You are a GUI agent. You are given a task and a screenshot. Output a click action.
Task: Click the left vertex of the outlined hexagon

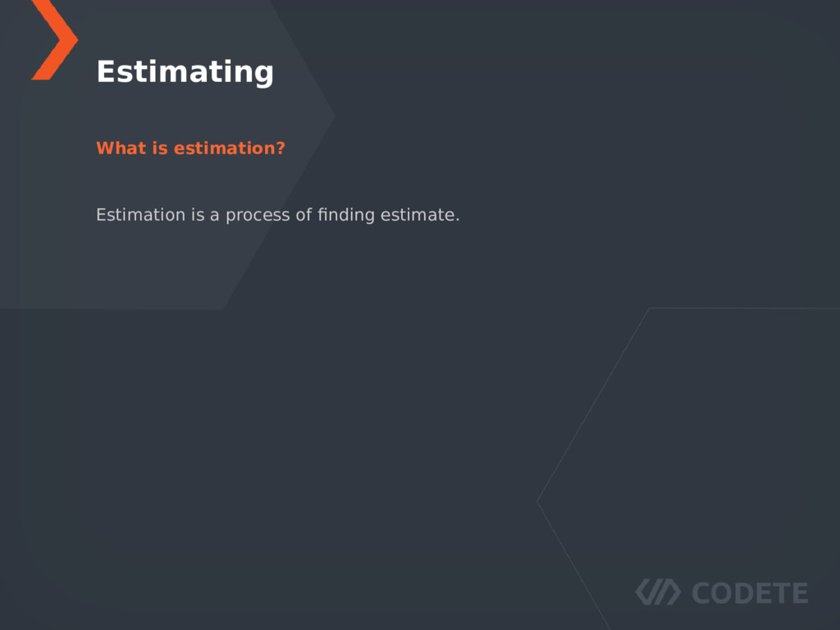click(x=537, y=501)
